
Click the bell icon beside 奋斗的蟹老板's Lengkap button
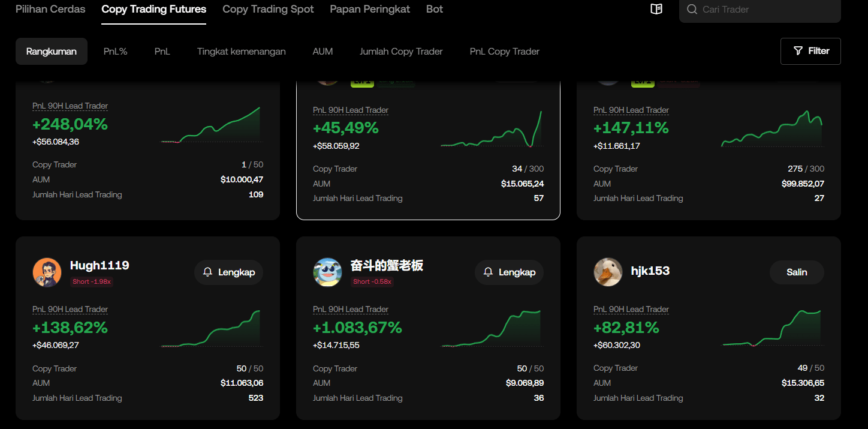[x=488, y=272]
